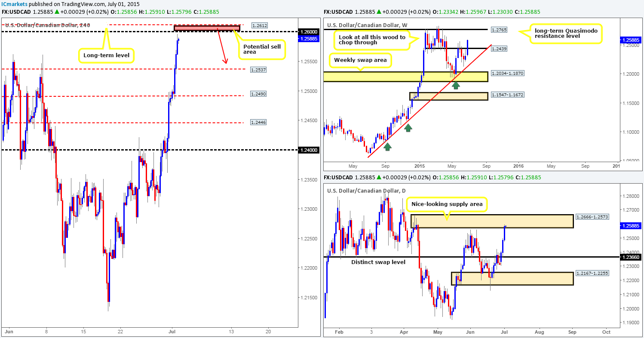Viewport: 644px width, 338px height.
Task: Click the bold 1.23660 price tag on daily chart
Action: (x=631, y=257)
